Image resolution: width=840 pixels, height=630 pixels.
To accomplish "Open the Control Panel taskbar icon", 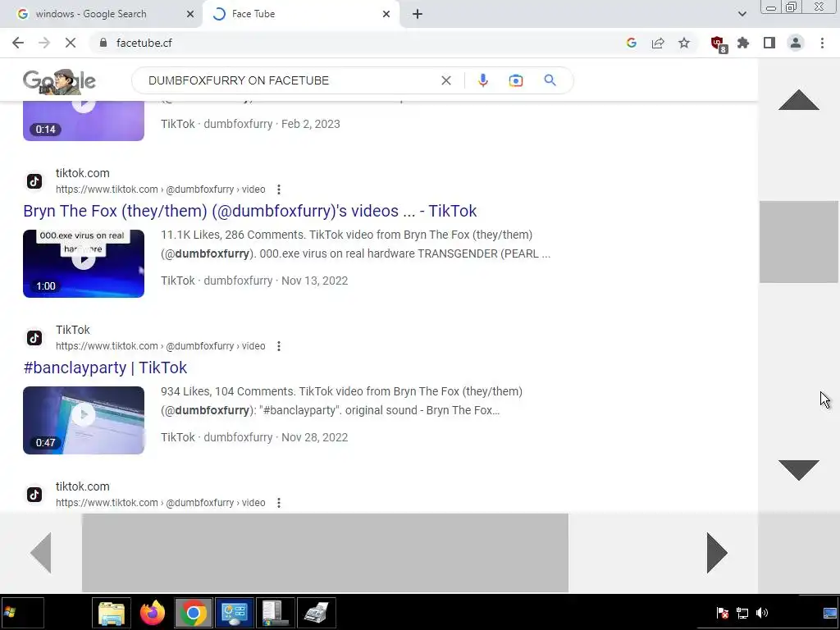I will (x=234, y=612).
